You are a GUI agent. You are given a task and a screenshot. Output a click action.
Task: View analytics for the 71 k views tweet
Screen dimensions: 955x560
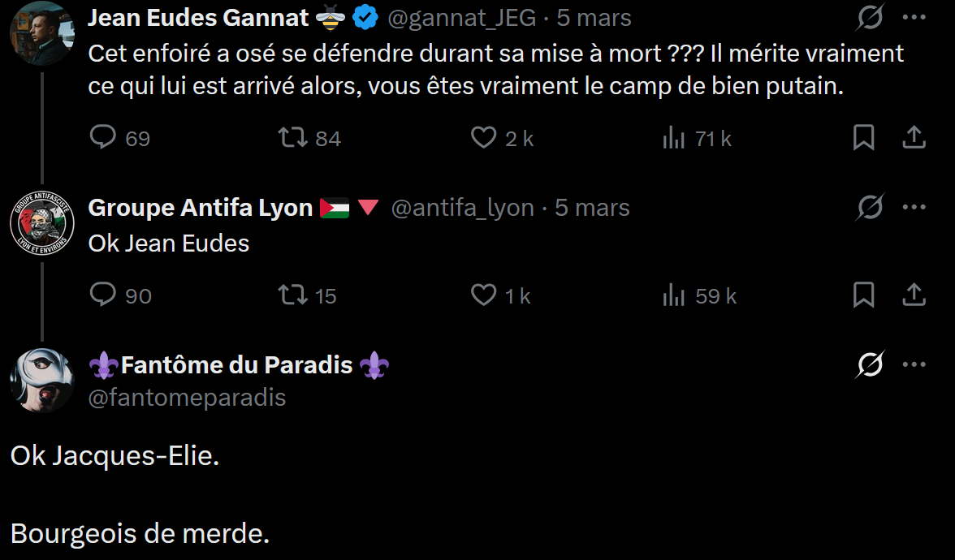coord(674,139)
